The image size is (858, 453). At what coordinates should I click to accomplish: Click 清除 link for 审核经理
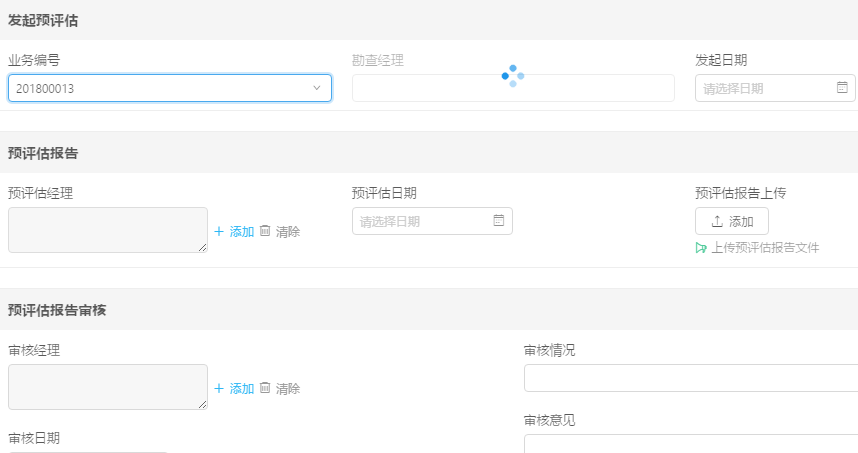(x=288, y=388)
